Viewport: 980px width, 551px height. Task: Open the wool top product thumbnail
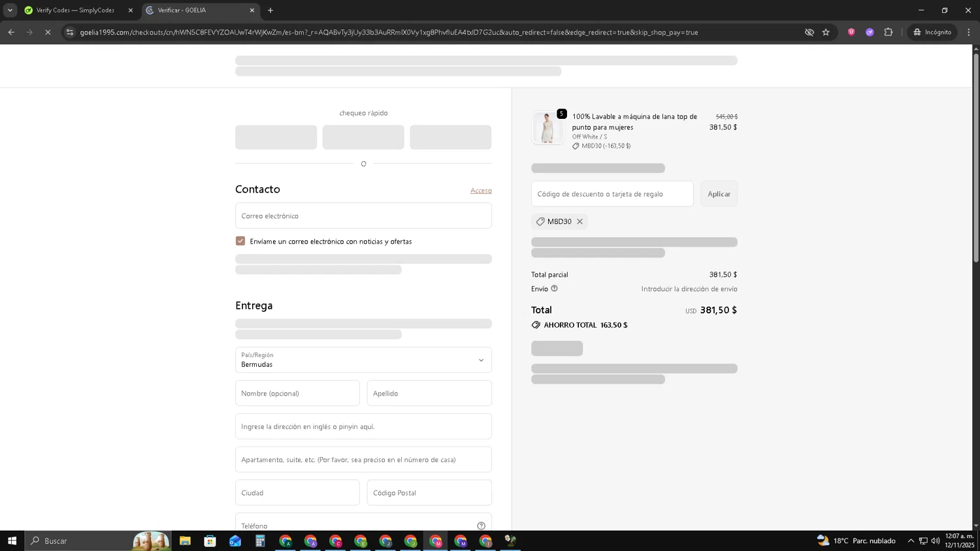547,127
